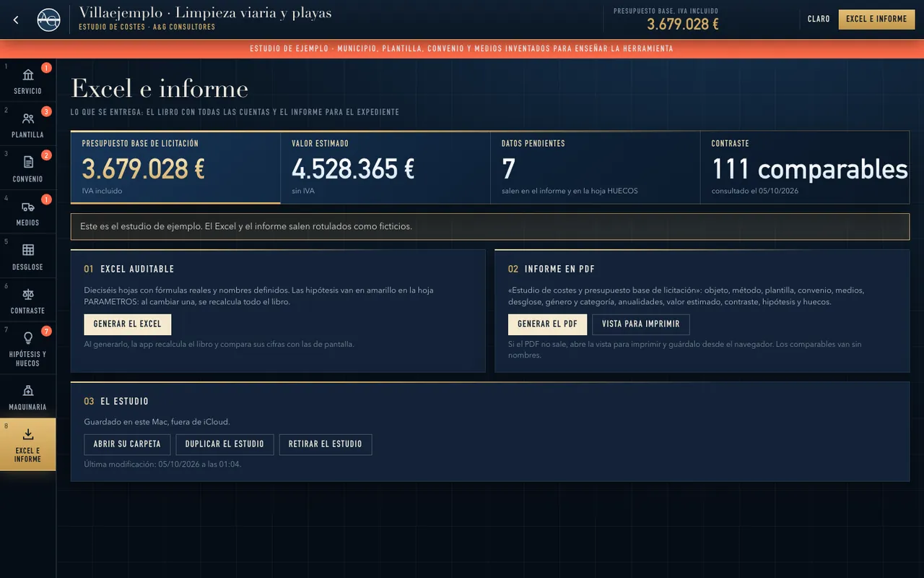Click Generar el PDF
Viewport: 924px width, 578px height.
547,324
